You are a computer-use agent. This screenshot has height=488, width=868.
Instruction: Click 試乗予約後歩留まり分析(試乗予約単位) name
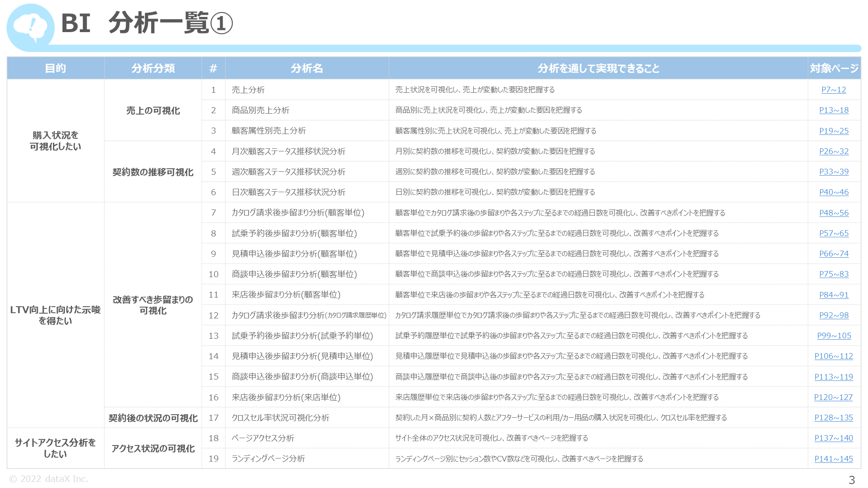coord(302,336)
